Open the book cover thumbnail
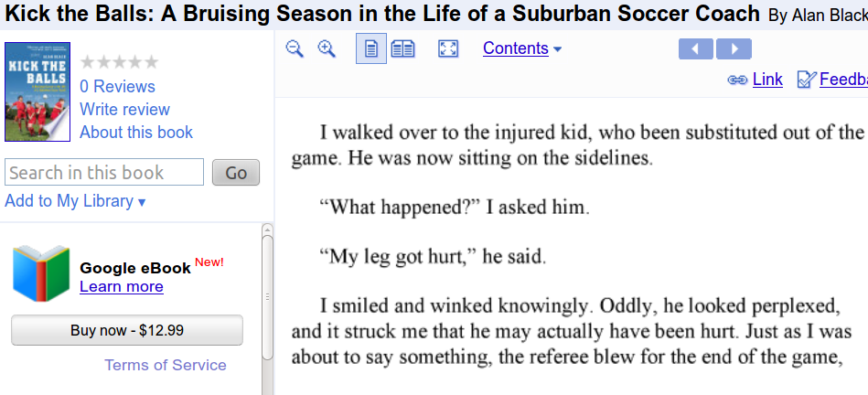This screenshot has width=868, height=395. click(x=38, y=91)
